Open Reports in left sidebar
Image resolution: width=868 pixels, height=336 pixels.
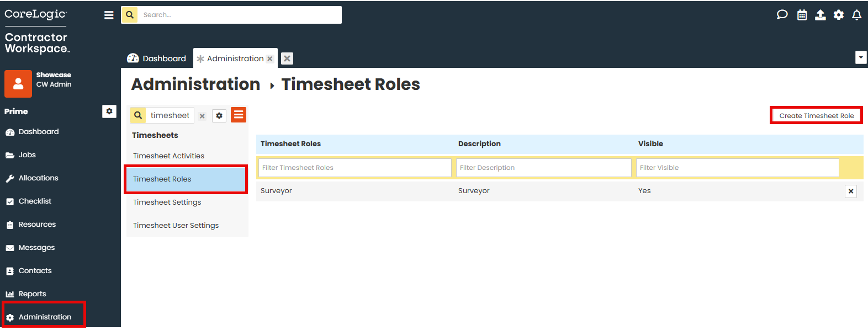click(32, 294)
